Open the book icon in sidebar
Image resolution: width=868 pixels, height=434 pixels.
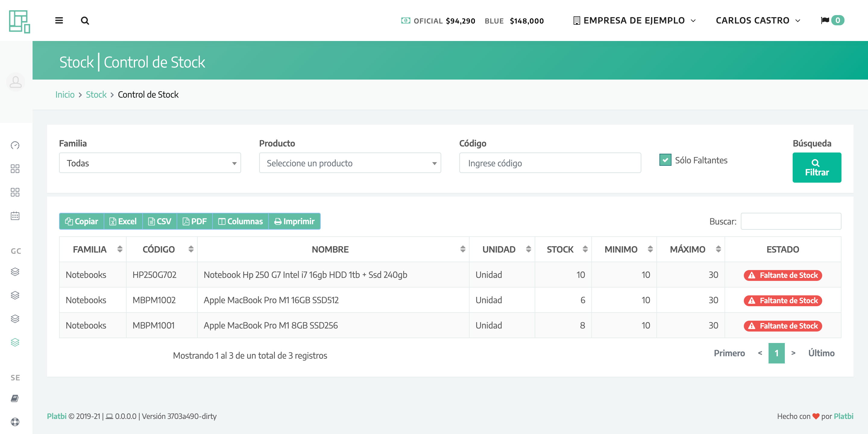coord(15,398)
